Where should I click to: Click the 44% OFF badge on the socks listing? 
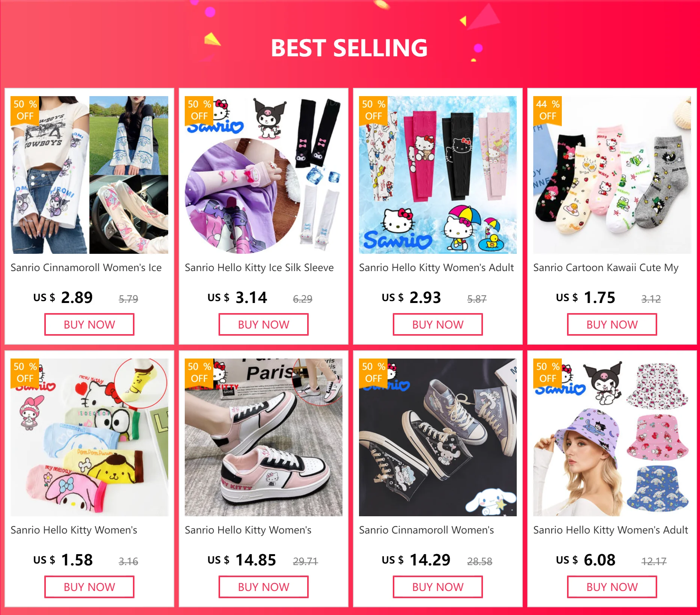pos(548,110)
